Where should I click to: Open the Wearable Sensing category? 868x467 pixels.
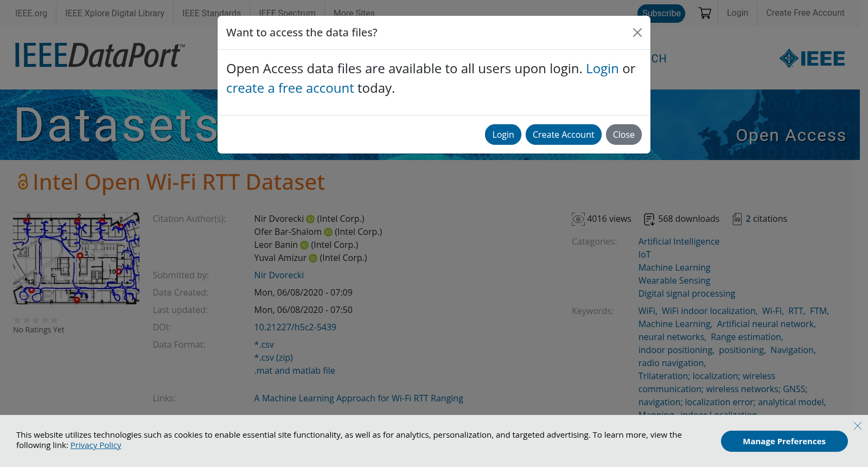coord(674,281)
